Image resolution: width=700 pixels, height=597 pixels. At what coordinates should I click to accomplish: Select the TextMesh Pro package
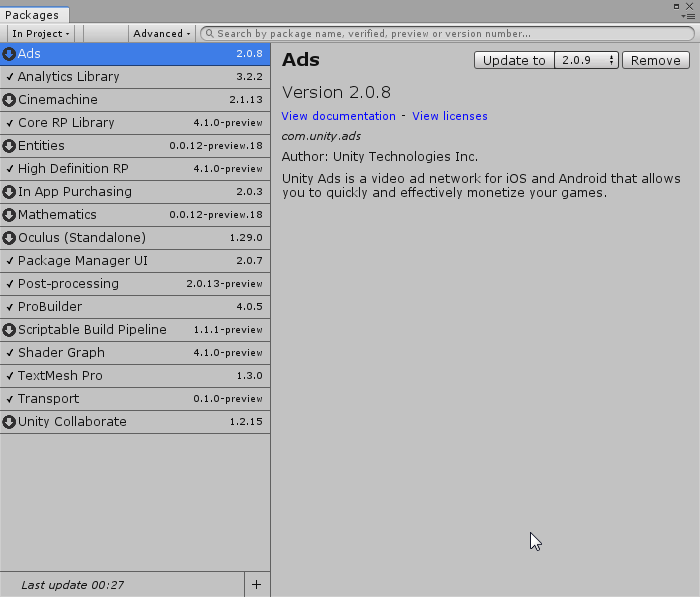[x=135, y=376]
